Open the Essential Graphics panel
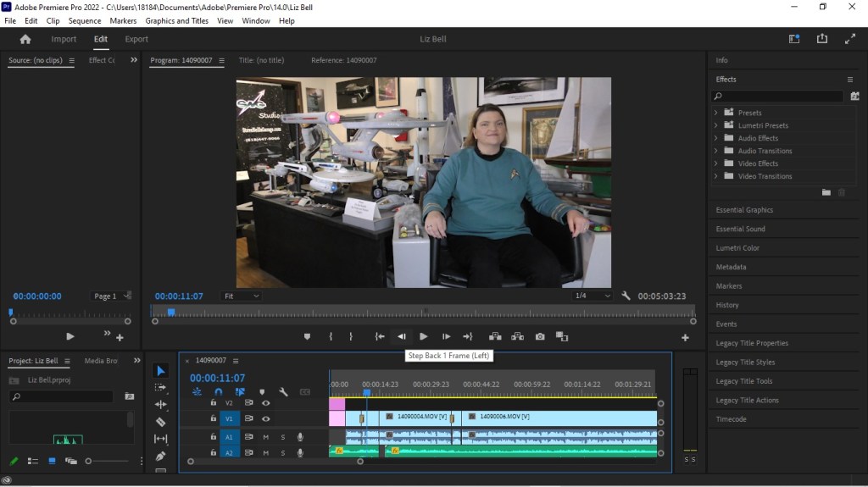This screenshot has width=868, height=487. point(744,210)
